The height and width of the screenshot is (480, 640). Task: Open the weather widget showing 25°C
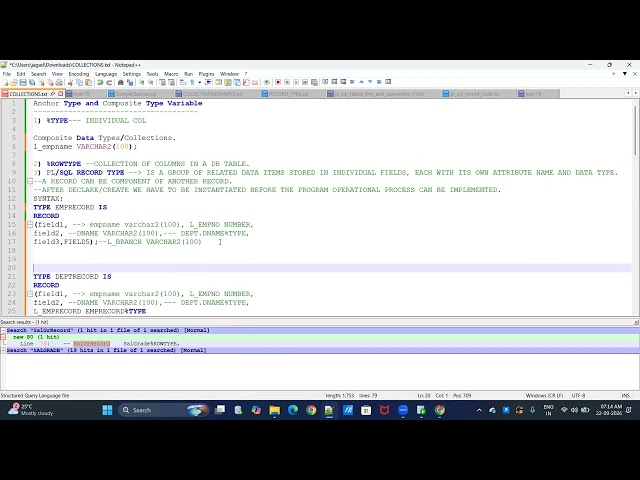pos(31,410)
